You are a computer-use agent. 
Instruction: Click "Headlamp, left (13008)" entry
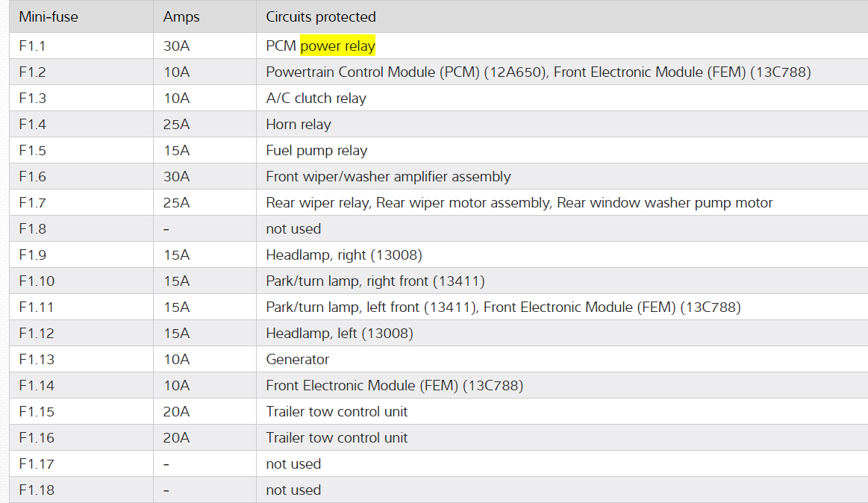point(340,334)
